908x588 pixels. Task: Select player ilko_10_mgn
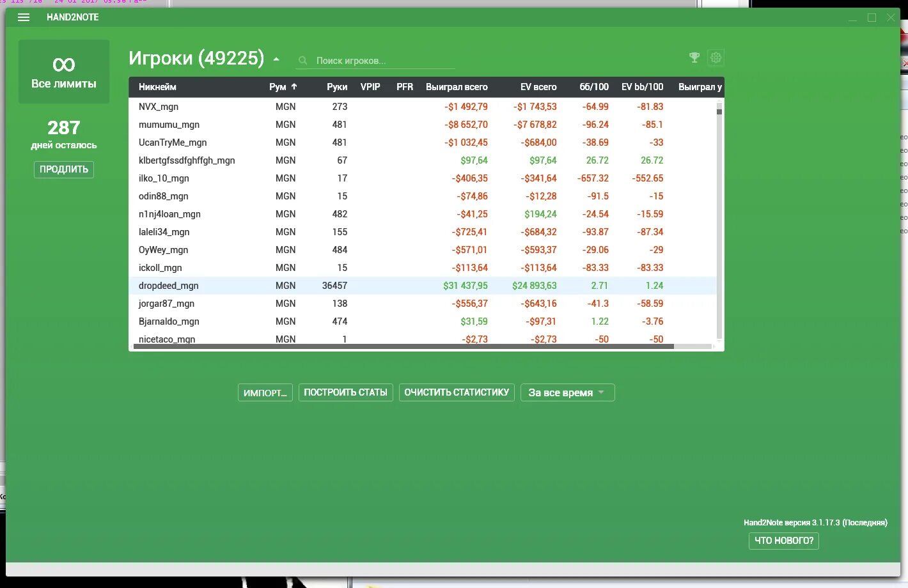pos(164,178)
